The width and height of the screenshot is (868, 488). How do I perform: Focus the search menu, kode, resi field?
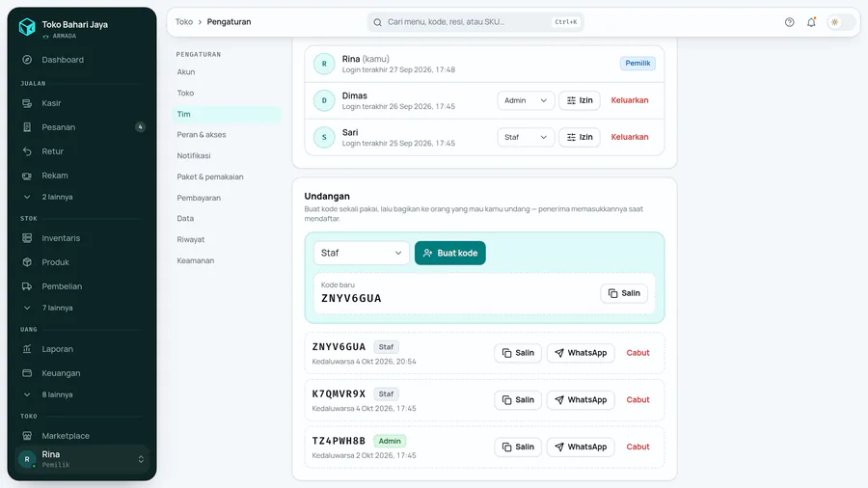tap(475, 22)
